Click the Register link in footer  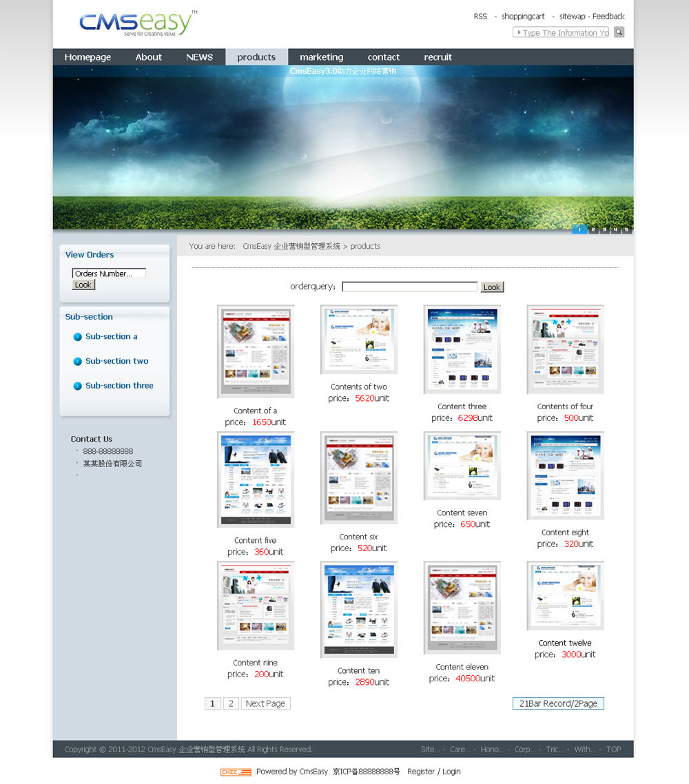(420, 772)
